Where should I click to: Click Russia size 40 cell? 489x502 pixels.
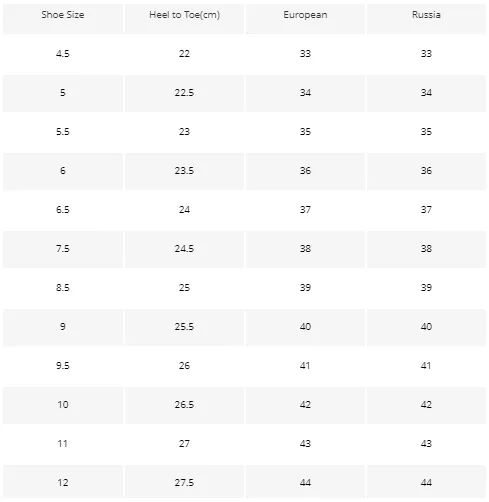coord(426,327)
